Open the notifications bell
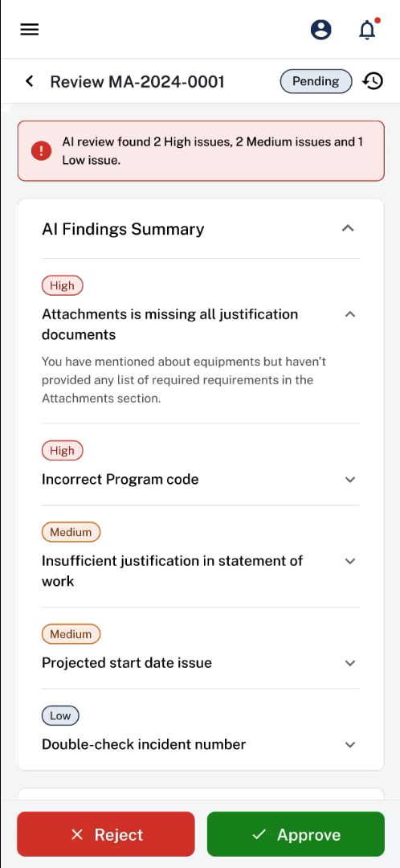The width and height of the screenshot is (400, 868). pyautogui.click(x=367, y=30)
